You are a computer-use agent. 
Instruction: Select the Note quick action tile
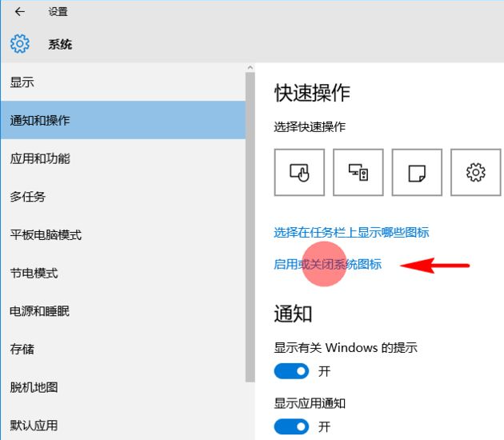pyautogui.click(x=417, y=172)
